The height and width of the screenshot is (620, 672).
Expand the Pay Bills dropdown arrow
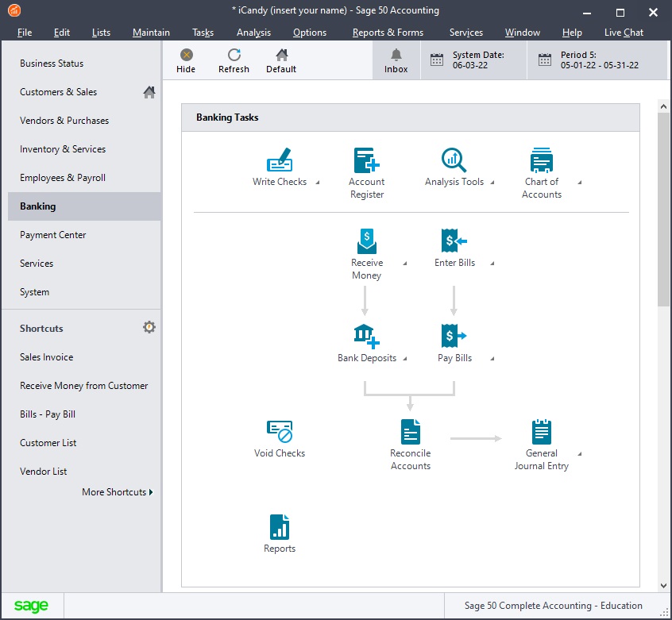point(492,359)
